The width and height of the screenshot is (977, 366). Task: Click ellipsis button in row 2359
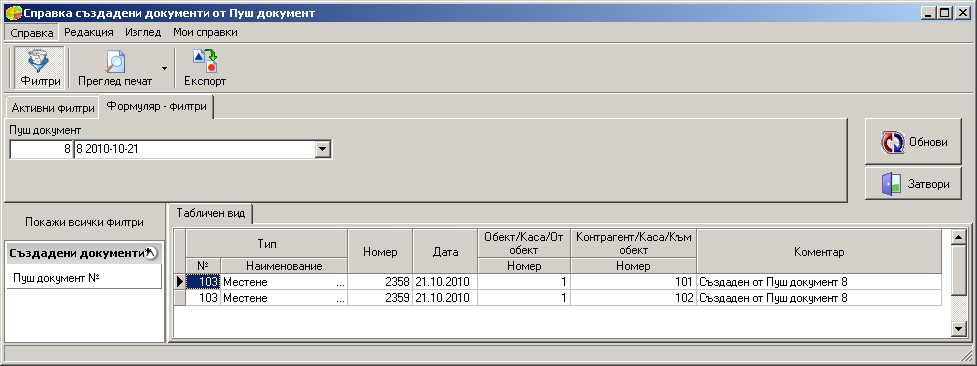pyautogui.click(x=340, y=298)
